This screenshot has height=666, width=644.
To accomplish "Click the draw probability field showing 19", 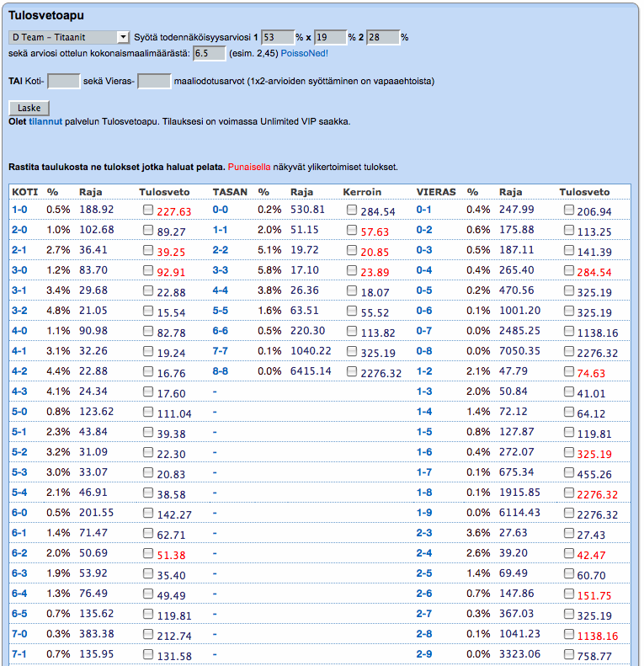I will 331,37.
